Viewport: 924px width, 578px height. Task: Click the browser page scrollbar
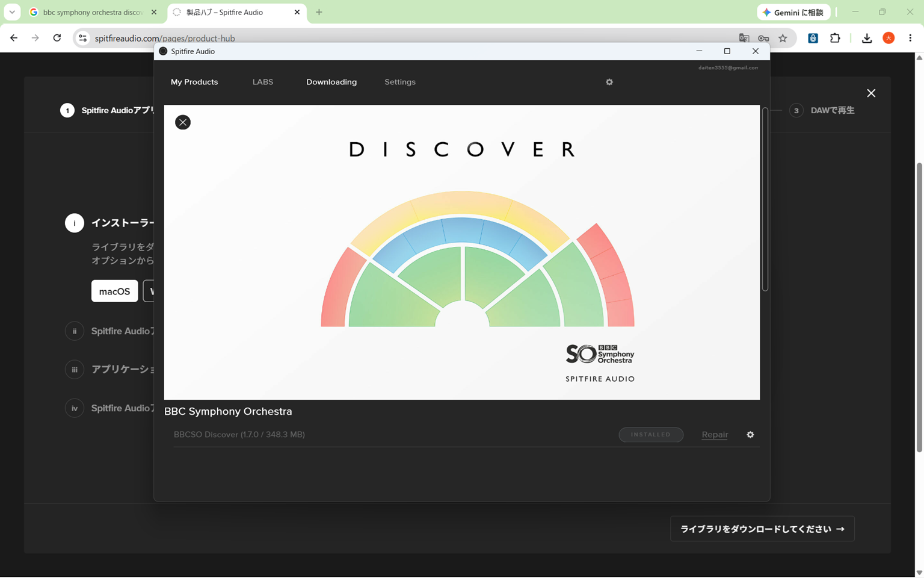coord(919,307)
